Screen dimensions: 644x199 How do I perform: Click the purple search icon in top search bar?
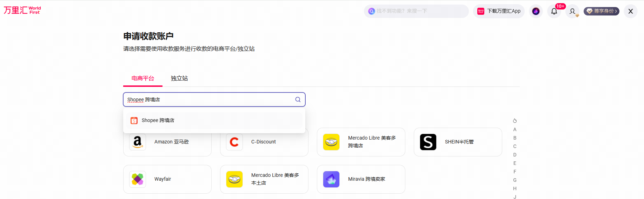pyautogui.click(x=371, y=11)
